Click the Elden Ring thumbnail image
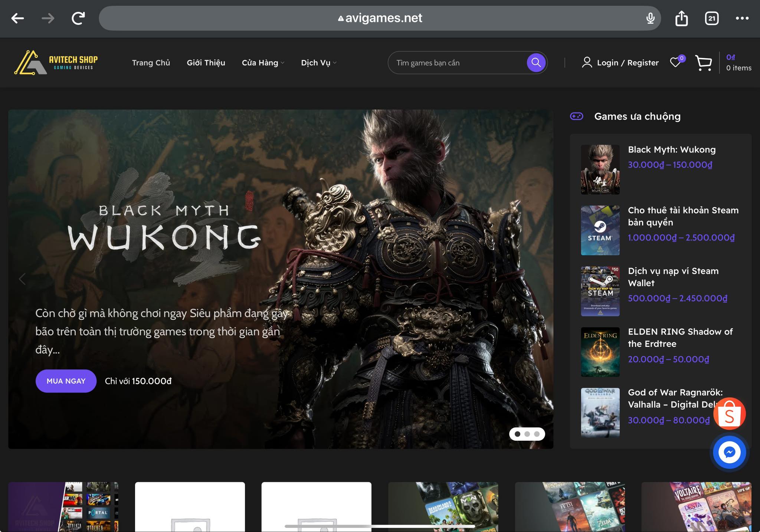The image size is (760, 532). (600, 352)
